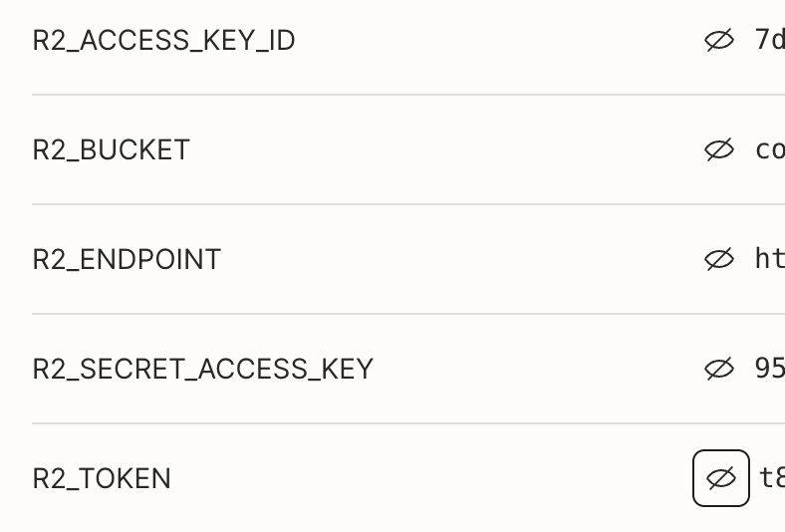Show the hidden R2_ENDPOINT value
Viewport: 785px width, 532px height.
(719, 259)
